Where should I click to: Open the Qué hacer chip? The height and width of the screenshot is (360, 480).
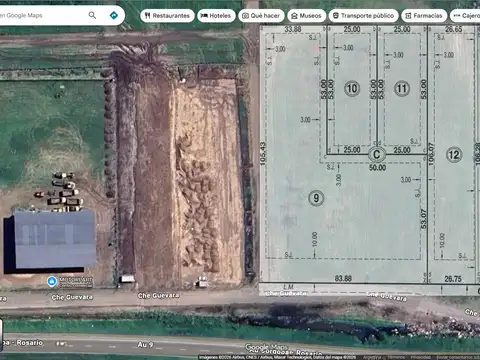(x=261, y=16)
